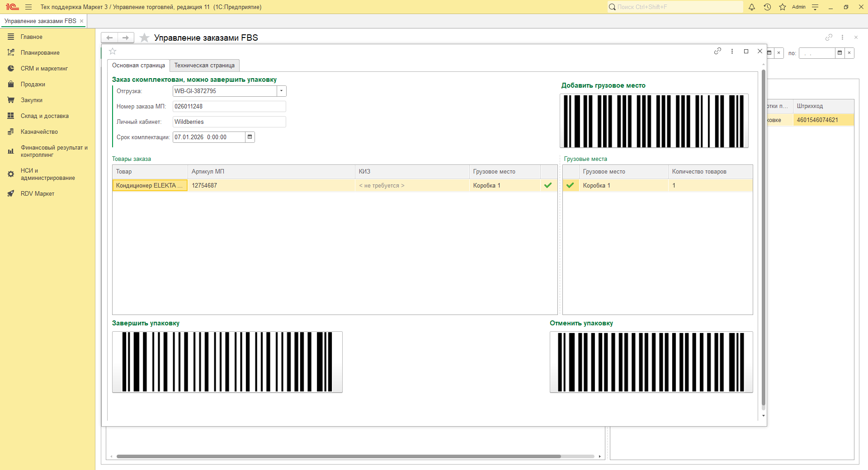
Task: Open dialog's three-dot more menu
Action: (x=732, y=51)
